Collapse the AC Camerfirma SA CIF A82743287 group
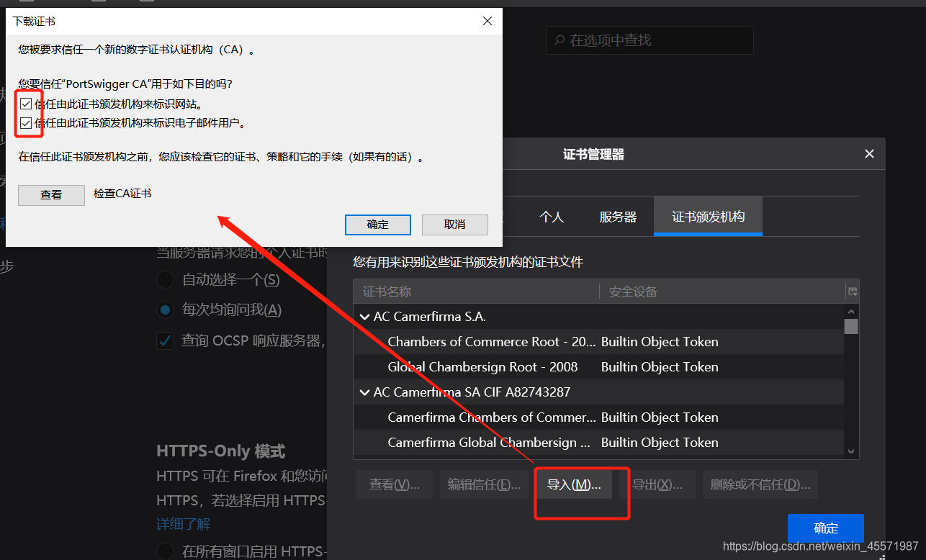This screenshot has height=560, width=926. click(x=364, y=392)
